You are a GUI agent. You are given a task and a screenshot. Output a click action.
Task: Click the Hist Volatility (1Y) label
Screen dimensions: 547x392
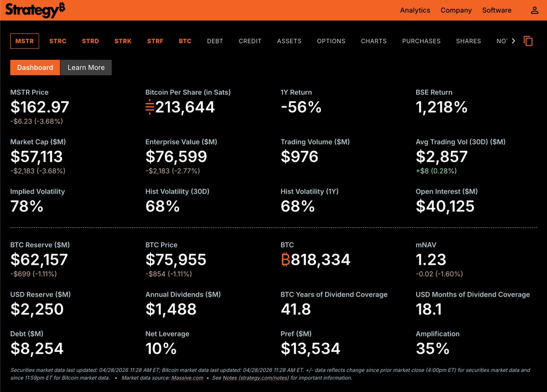coord(310,191)
